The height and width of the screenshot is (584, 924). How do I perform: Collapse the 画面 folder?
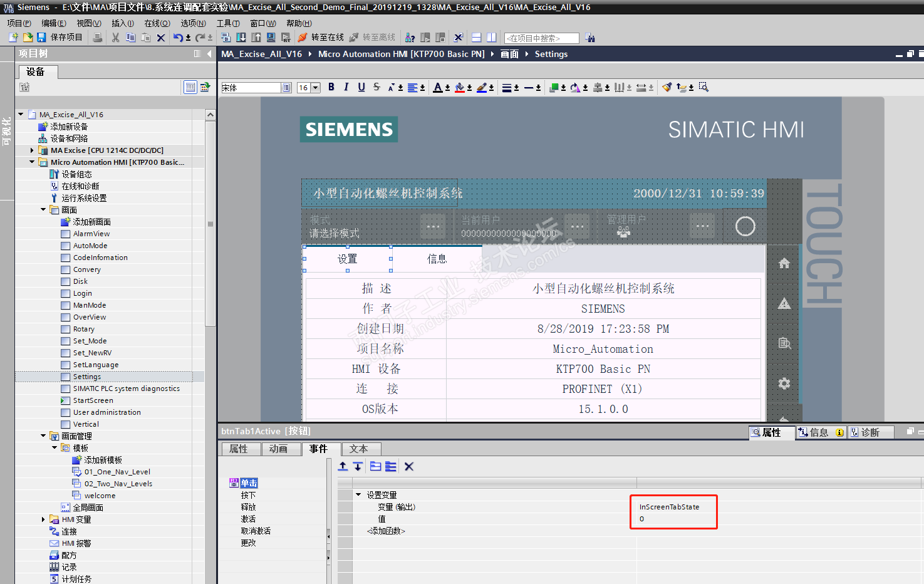43,210
